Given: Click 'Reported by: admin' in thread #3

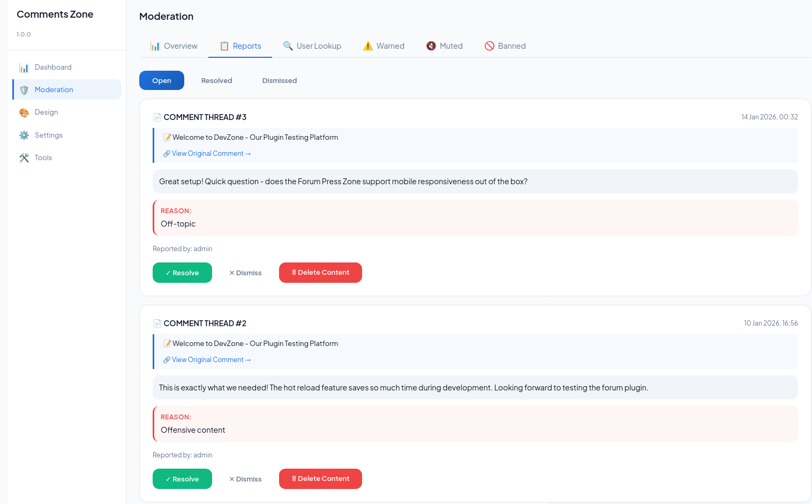Looking at the screenshot, I should [x=183, y=249].
